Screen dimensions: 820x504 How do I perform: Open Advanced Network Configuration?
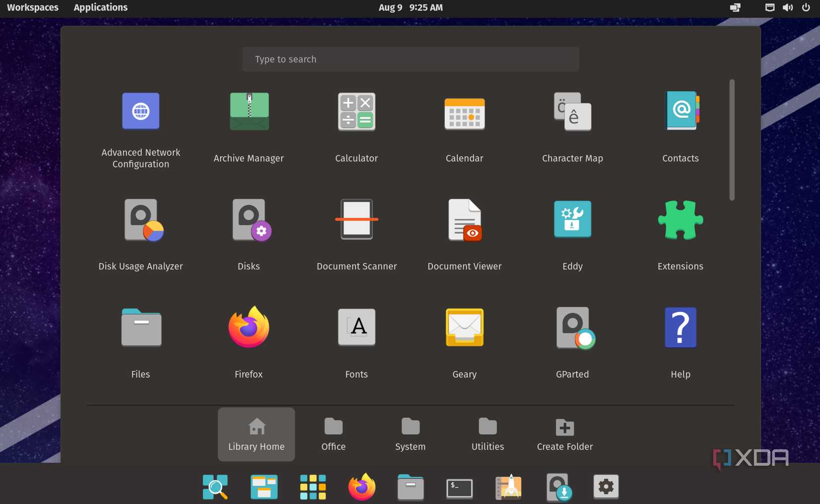[x=141, y=112]
